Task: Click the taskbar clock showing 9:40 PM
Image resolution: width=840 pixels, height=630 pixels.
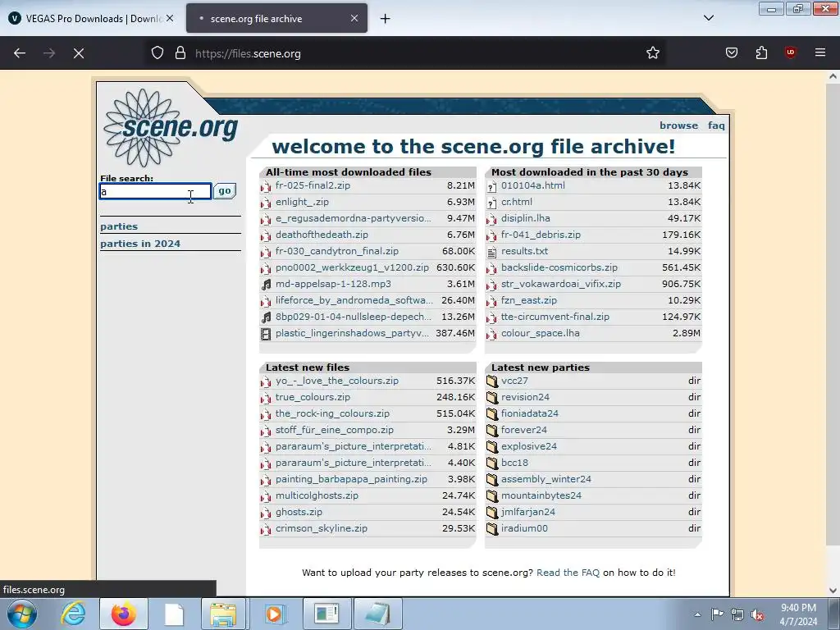Action: coord(798,614)
